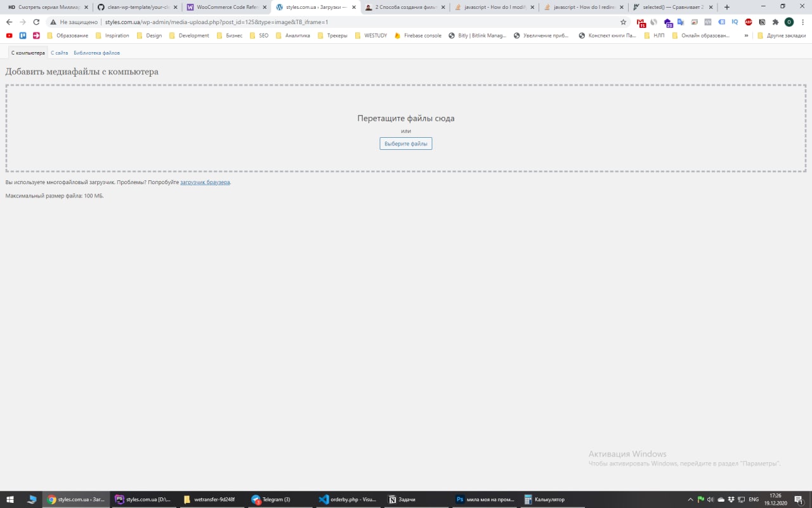Expand the hidden bookmarks chevron
The image size is (812, 508).
747,36
